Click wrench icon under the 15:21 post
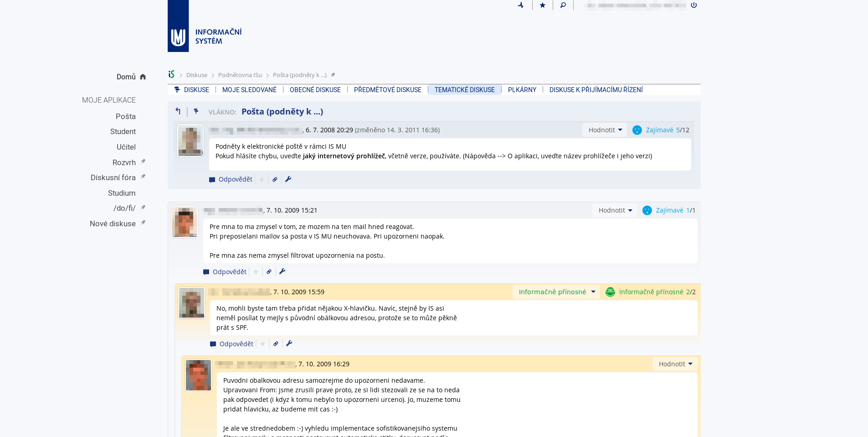The image size is (868, 437). (x=282, y=272)
